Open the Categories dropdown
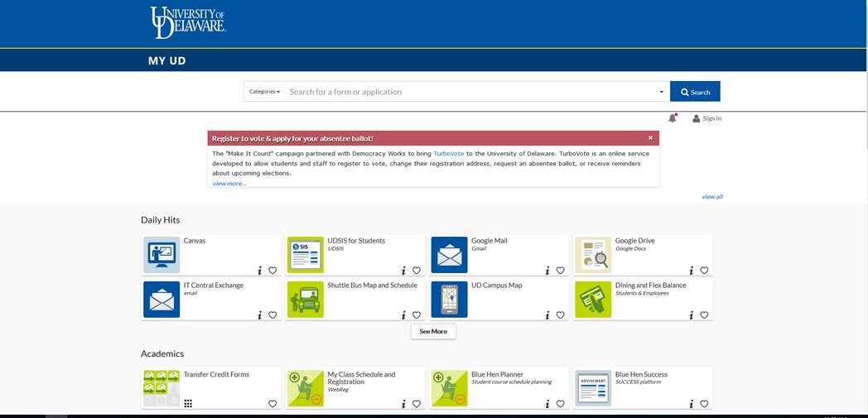This screenshot has height=418, width=868. (264, 92)
